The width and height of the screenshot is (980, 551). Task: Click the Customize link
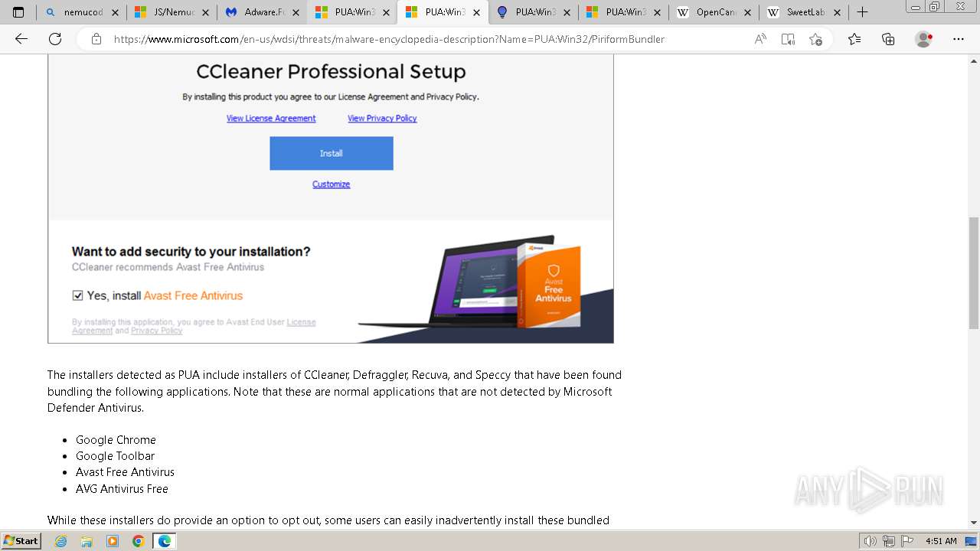coord(331,184)
